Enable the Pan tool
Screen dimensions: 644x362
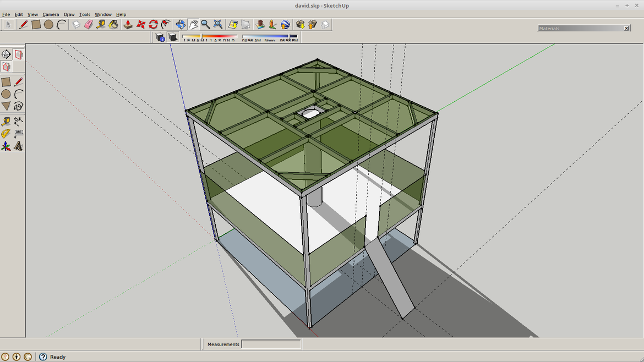(x=194, y=24)
